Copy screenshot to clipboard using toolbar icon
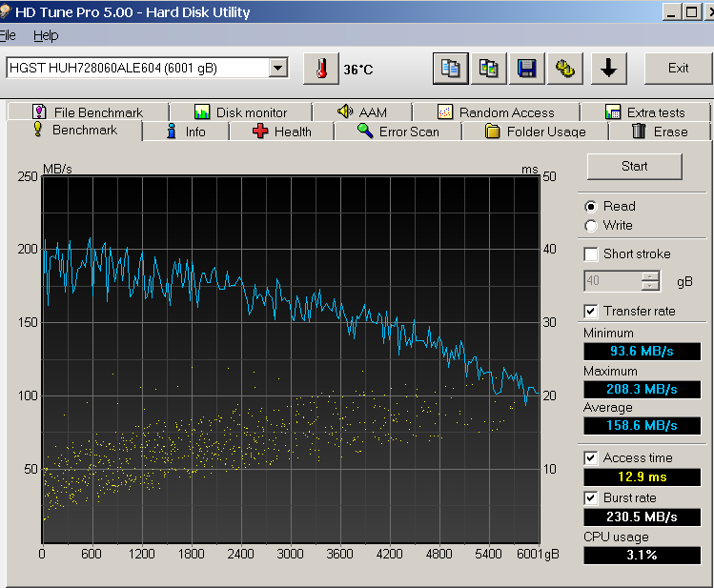Image resolution: width=714 pixels, height=588 pixels. pyautogui.click(x=488, y=69)
